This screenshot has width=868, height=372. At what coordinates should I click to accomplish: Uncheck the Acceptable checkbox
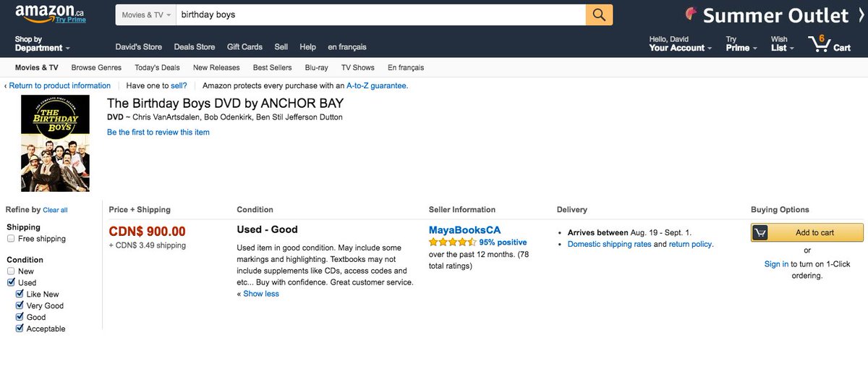point(20,329)
